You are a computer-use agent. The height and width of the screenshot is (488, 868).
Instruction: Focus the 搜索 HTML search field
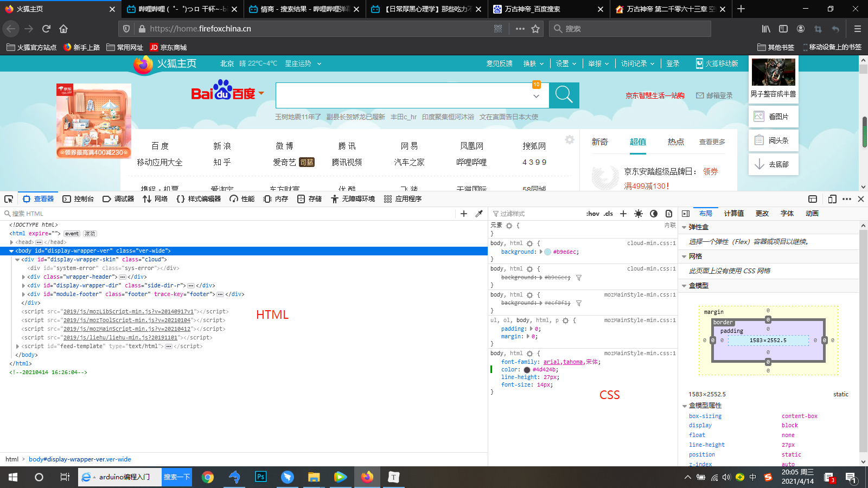[228, 214]
